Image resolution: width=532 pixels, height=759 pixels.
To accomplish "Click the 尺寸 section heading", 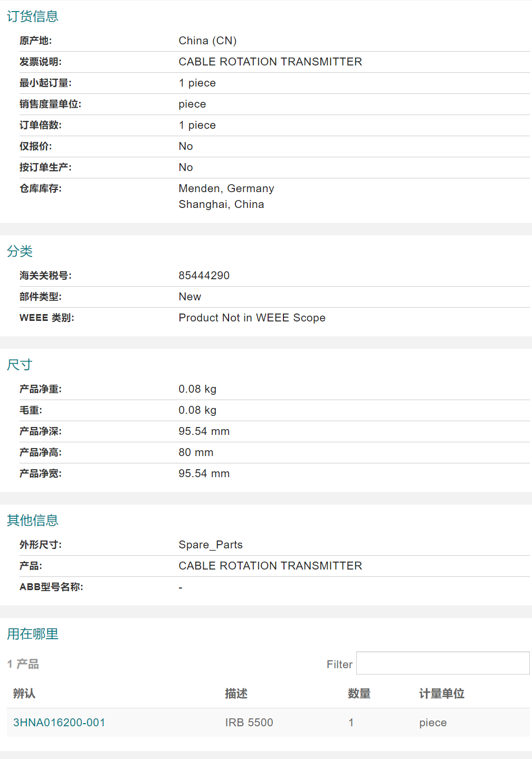I will [20, 365].
